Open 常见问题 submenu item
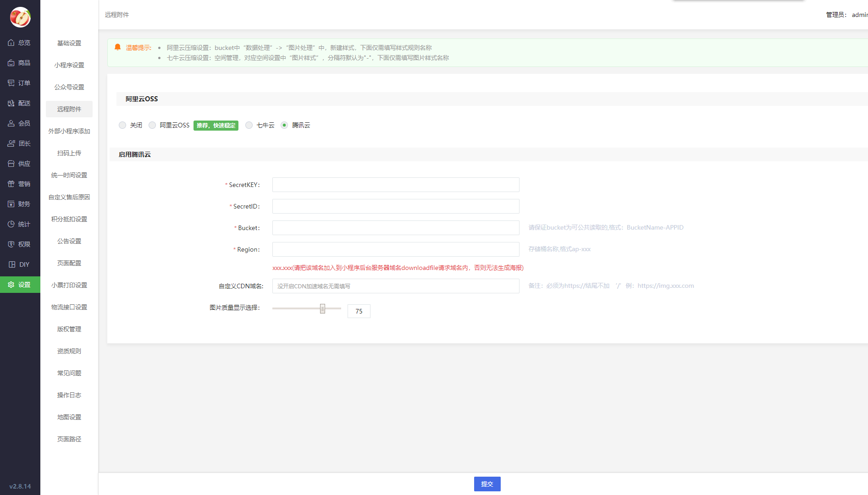The height and width of the screenshot is (495, 868). (x=69, y=373)
